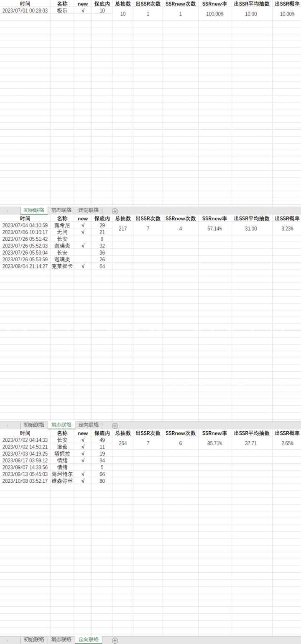Select the pity count 49 cell
This screenshot has width=301, height=644.
pyautogui.click(x=102, y=440)
